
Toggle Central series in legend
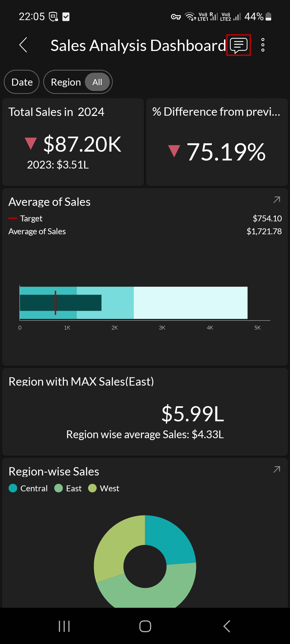(28, 488)
